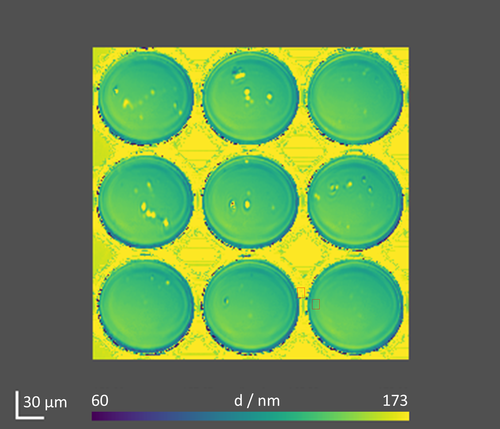Click the L-shaped white scale bar marker

pyautogui.click(x=29, y=405)
